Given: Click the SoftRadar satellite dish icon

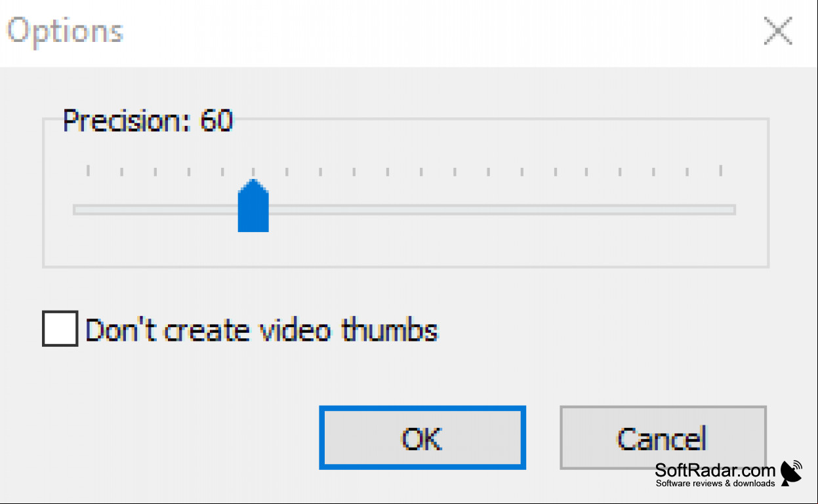Looking at the screenshot, I should (792, 473).
